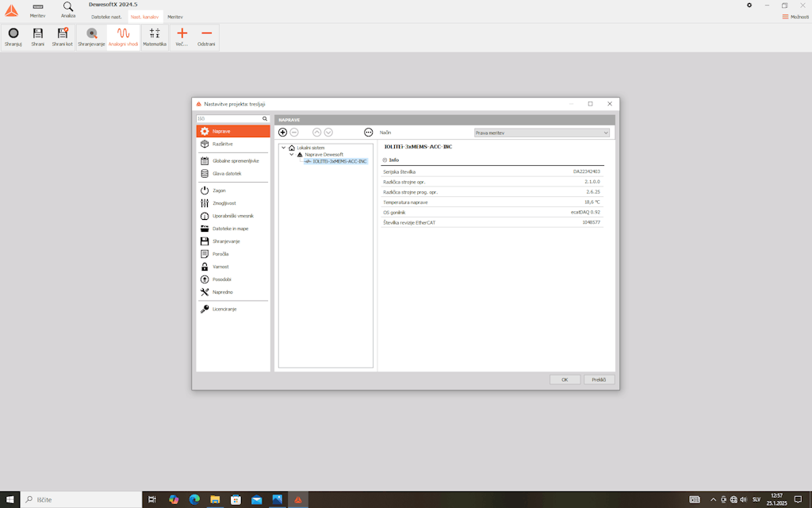Open Microsoft Edge from the taskbar
Screen dimensions: 812x508
[194, 500]
